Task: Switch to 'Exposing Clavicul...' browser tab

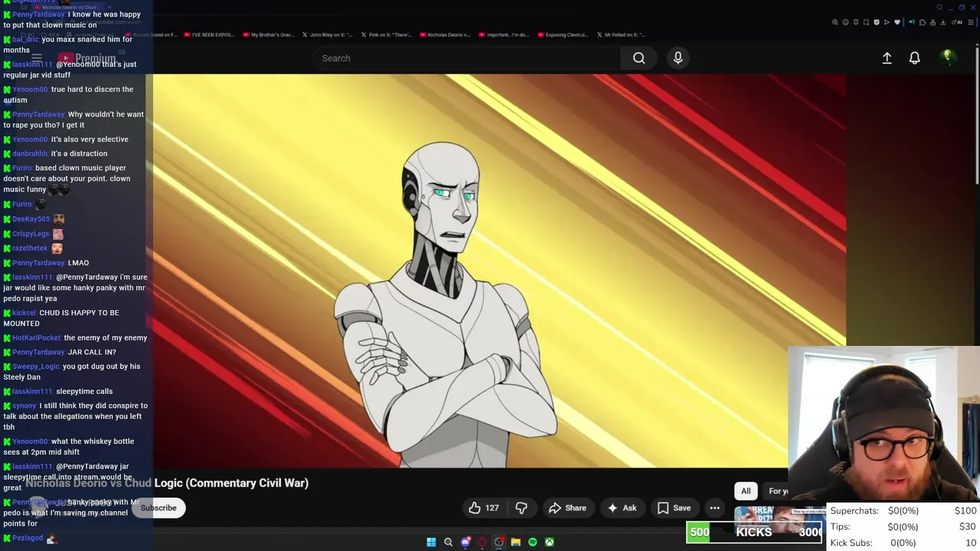Action: pos(563,34)
